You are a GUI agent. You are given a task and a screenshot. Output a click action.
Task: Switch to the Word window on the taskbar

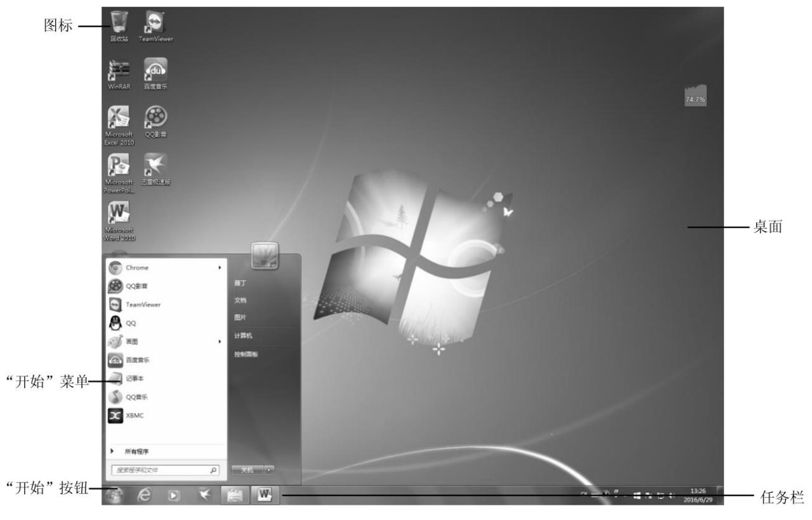point(265,496)
